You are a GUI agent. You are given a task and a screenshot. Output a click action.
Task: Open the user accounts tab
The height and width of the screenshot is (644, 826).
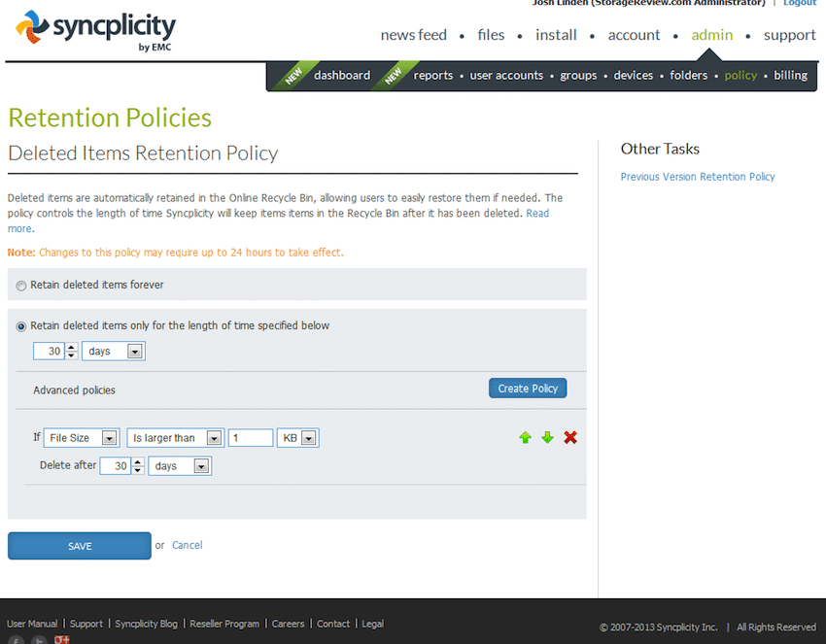(x=506, y=76)
